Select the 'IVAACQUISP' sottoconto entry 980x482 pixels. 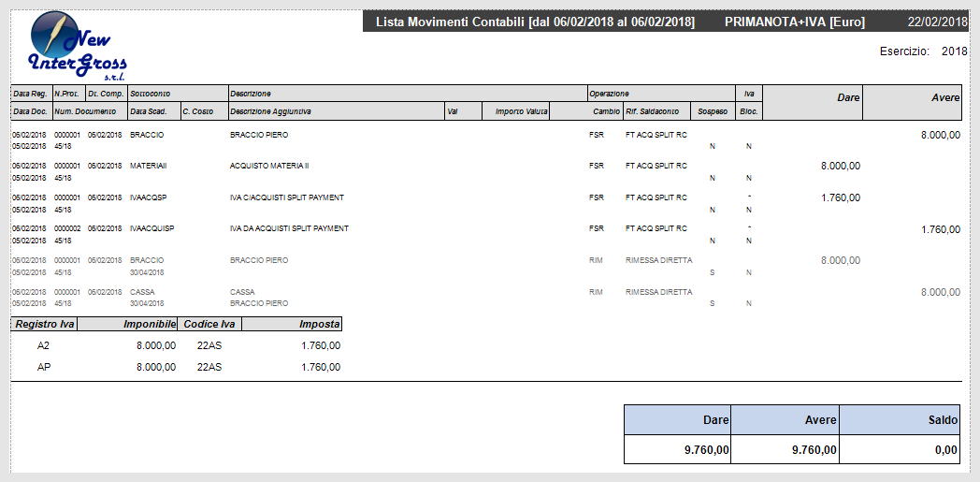tap(151, 228)
